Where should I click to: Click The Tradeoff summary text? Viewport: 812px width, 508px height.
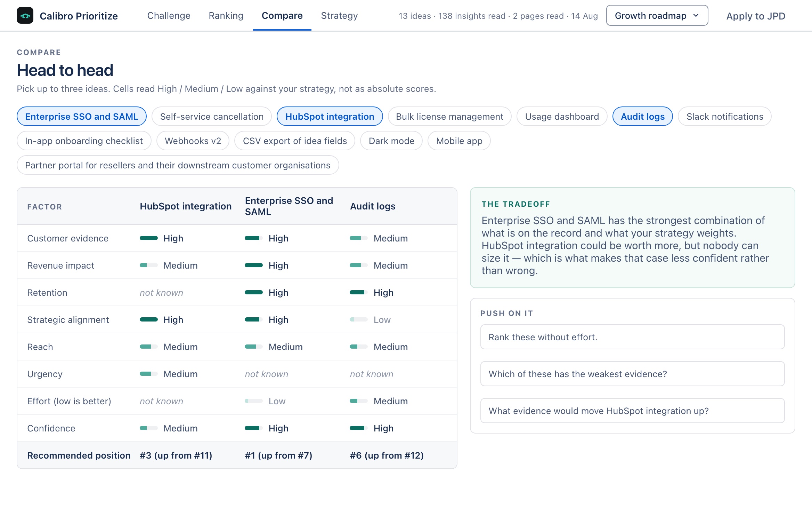click(x=625, y=246)
